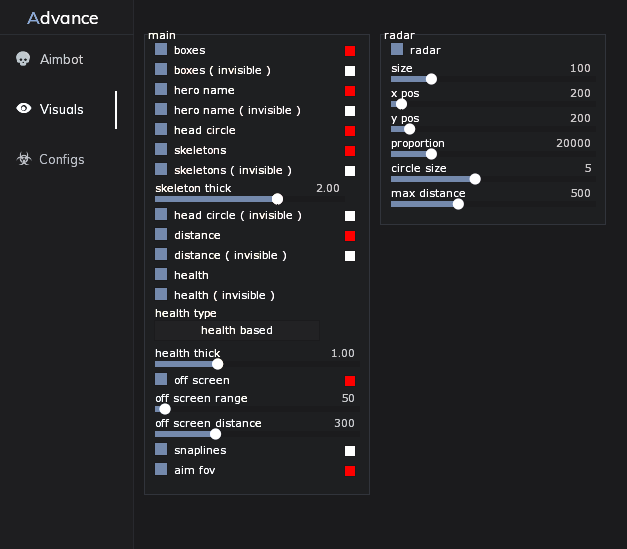Click the red color swatch for boxes
The height and width of the screenshot is (549, 627).
pos(350,51)
